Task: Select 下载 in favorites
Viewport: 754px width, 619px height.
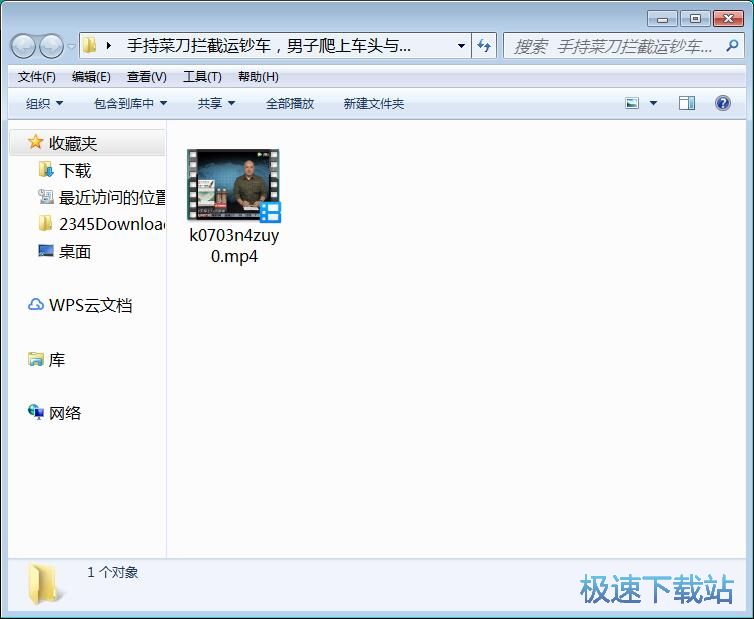Action: coord(75,170)
